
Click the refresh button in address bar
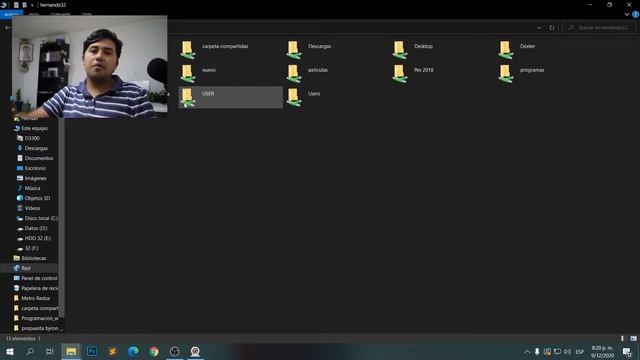click(x=552, y=28)
